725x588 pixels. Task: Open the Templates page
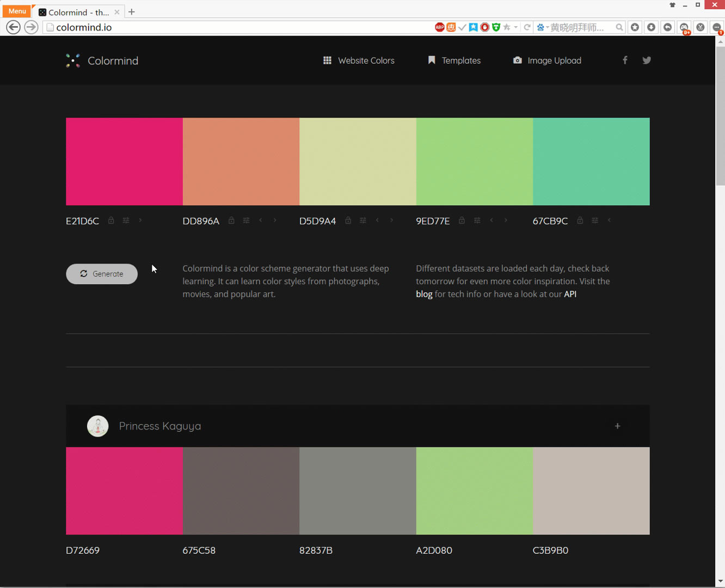coord(454,60)
